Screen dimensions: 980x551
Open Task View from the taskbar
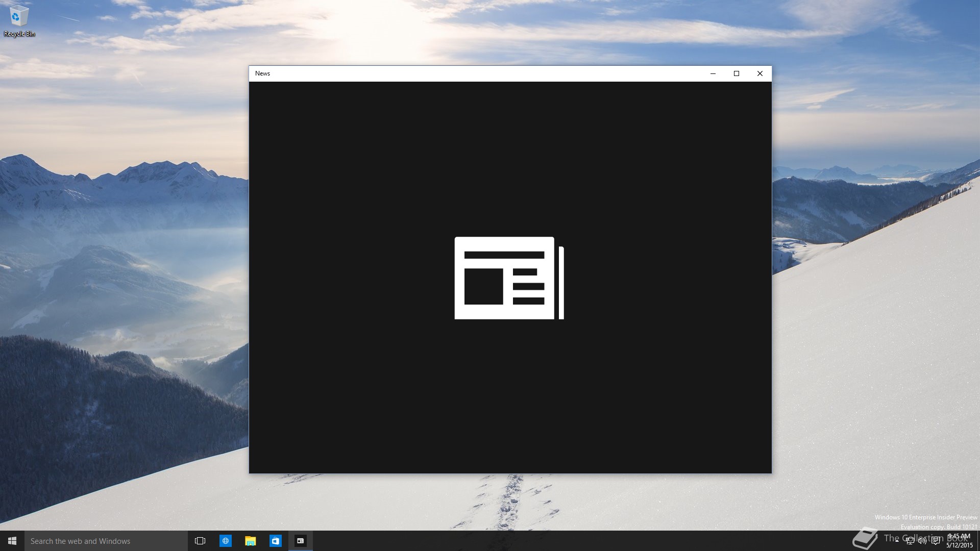[200, 541]
